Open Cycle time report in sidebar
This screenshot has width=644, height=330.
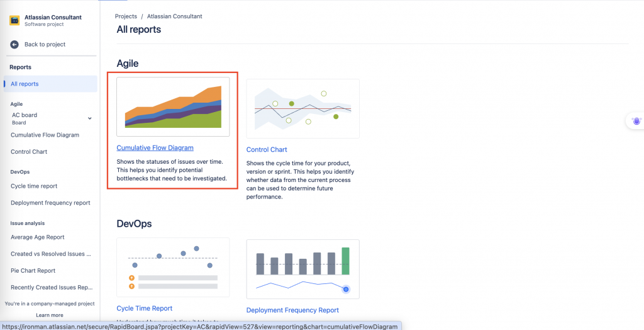point(34,186)
